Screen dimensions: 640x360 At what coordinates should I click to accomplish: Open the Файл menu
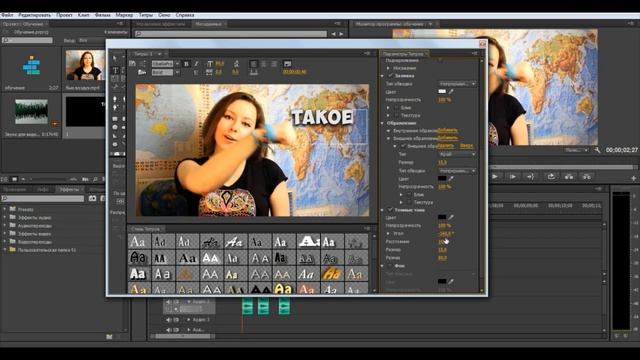tap(7, 15)
